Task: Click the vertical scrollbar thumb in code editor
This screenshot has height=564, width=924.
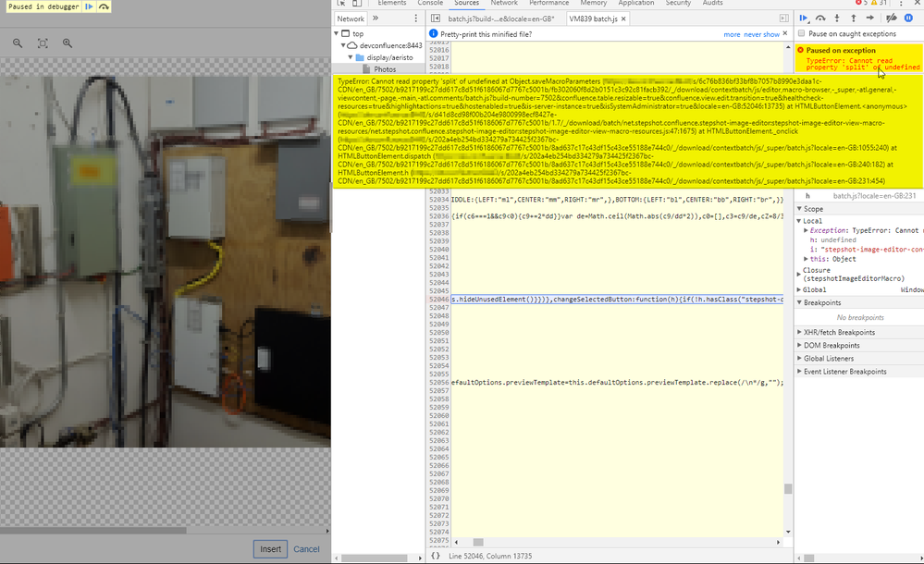Action: click(x=788, y=488)
